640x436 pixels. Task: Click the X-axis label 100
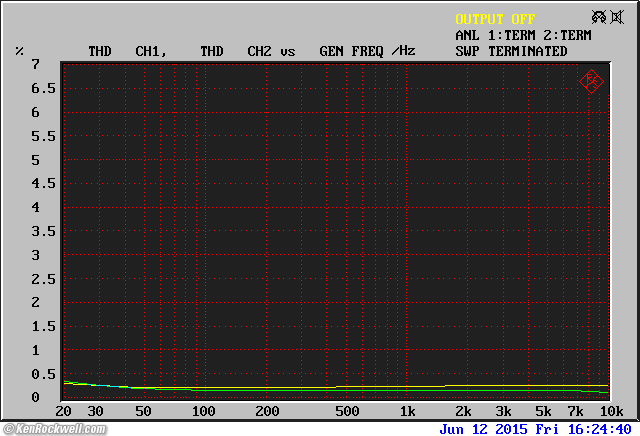(x=204, y=411)
